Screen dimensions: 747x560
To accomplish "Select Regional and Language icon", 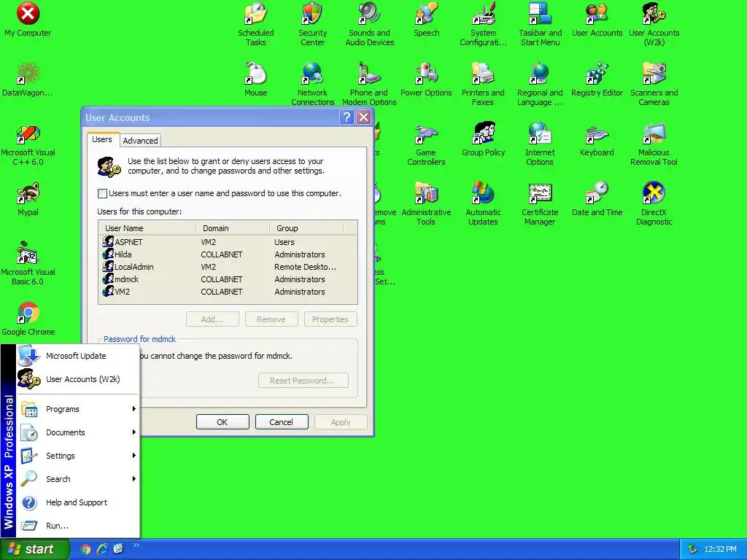I will tap(540, 84).
